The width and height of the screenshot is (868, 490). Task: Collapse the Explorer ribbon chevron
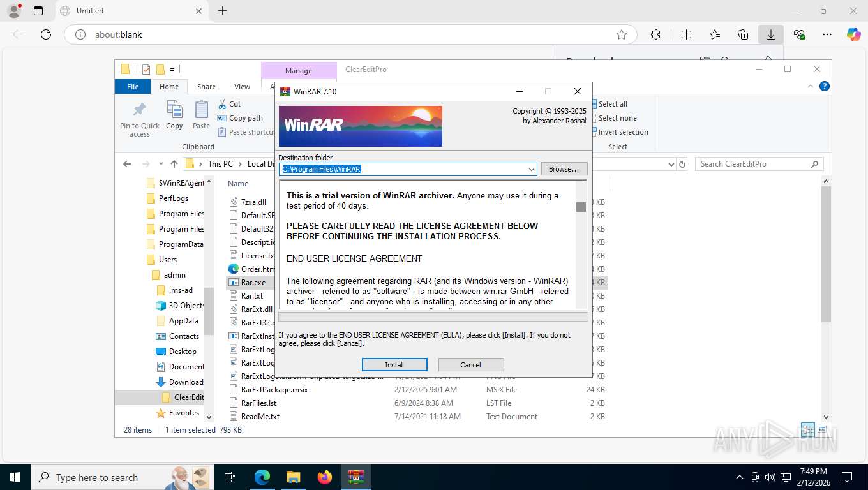(x=812, y=86)
